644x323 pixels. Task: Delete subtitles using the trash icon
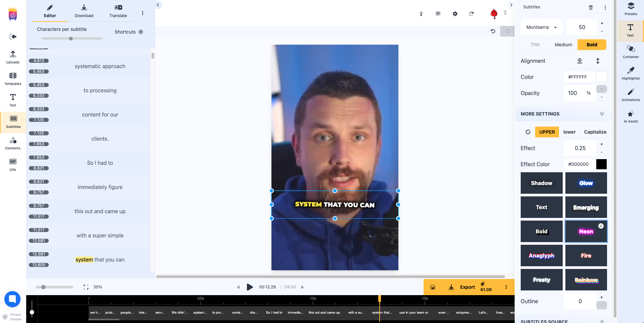click(591, 7)
